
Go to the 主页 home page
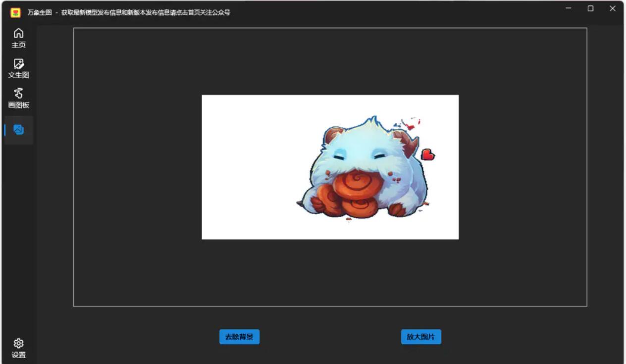tap(18, 38)
